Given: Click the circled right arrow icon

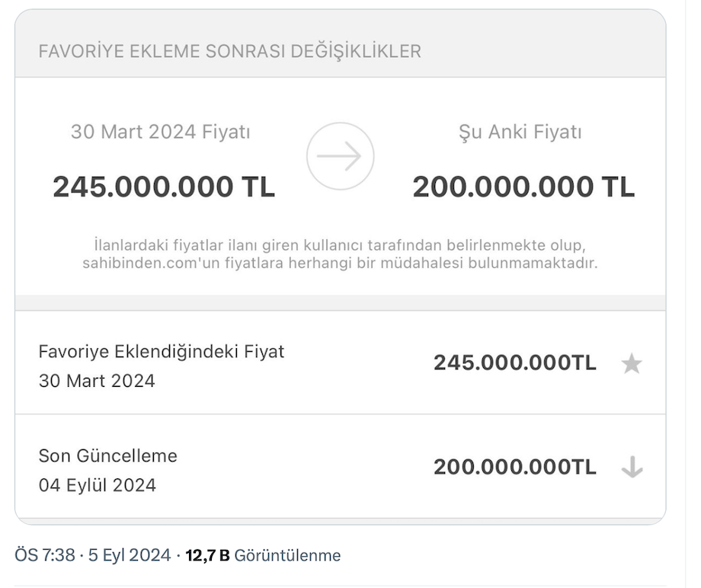Looking at the screenshot, I should tap(340, 156).
